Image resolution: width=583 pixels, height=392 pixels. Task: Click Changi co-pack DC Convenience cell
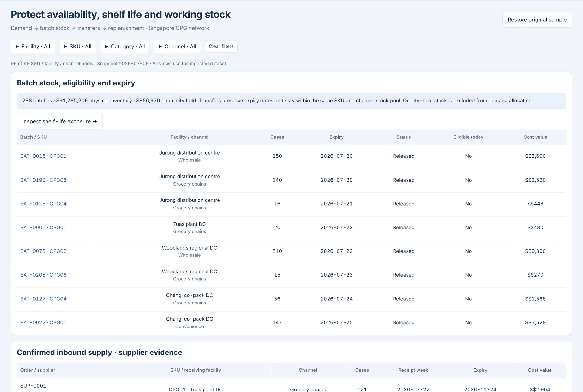point(189,322)
